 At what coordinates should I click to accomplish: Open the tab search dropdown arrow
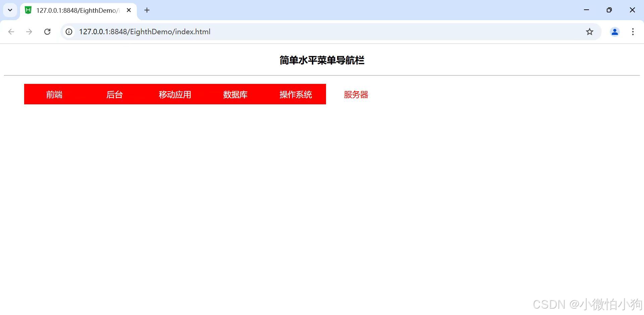[10, 10]
